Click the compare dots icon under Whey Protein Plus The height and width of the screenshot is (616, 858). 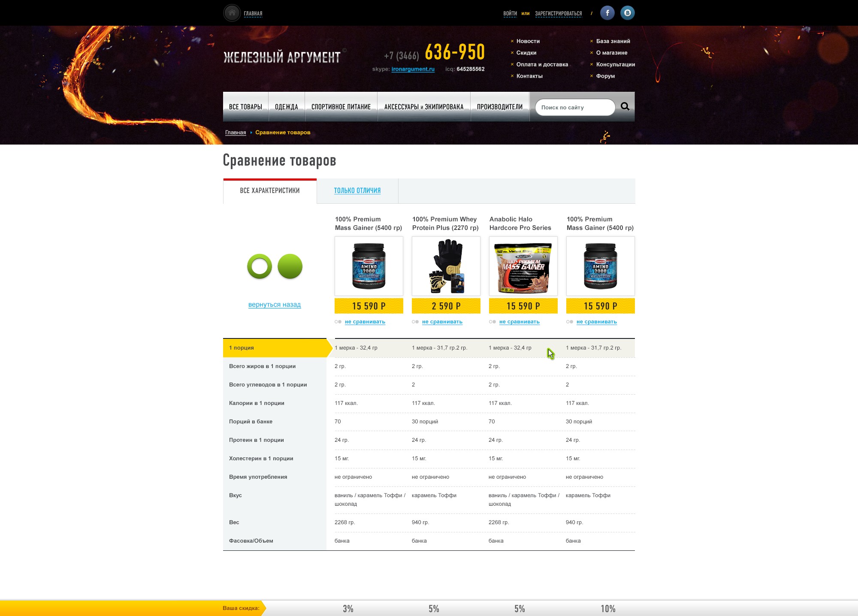click(415, 322)
